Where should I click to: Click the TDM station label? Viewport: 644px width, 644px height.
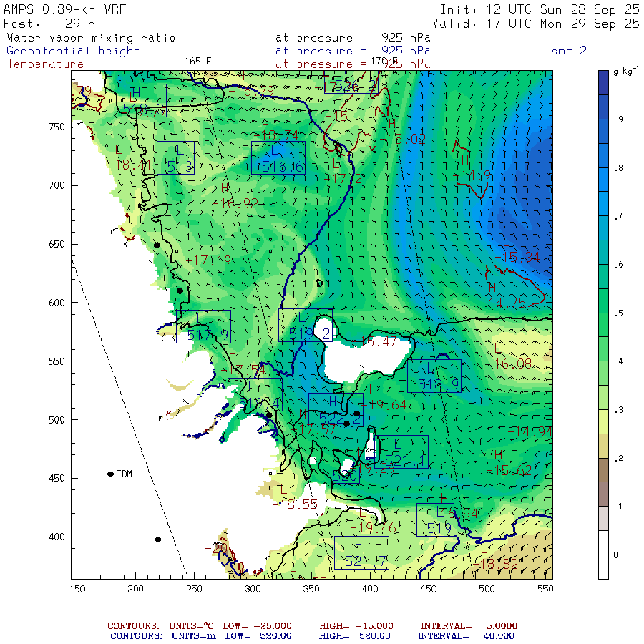point(124,474)
